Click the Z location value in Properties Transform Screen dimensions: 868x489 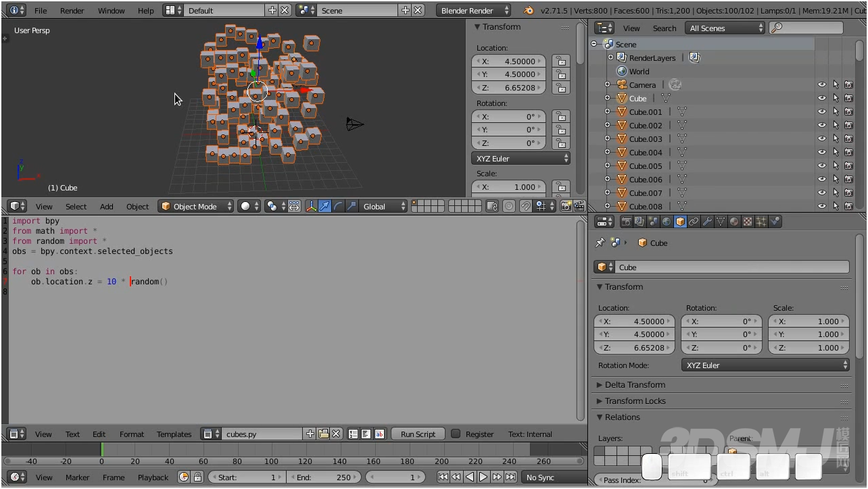tap(634, 348)
